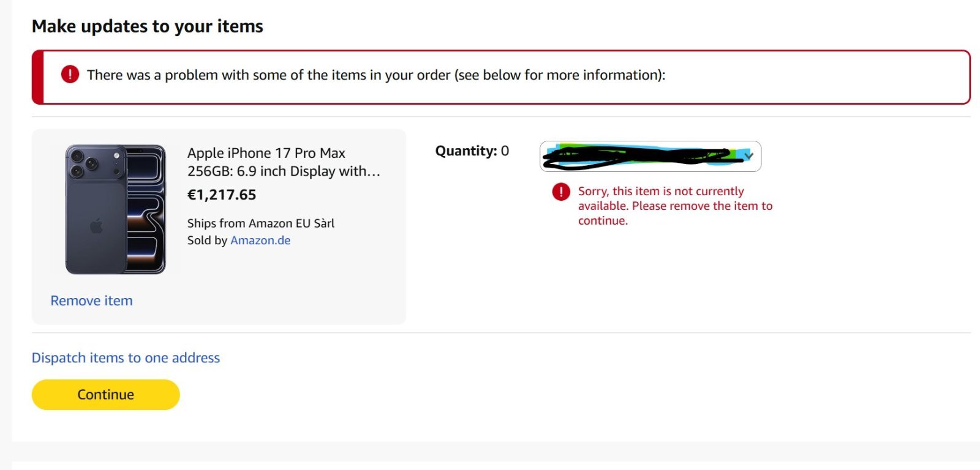
Task: Click the 'Ships from Amazon EU Sàrl' text
Action: [260, 223]
